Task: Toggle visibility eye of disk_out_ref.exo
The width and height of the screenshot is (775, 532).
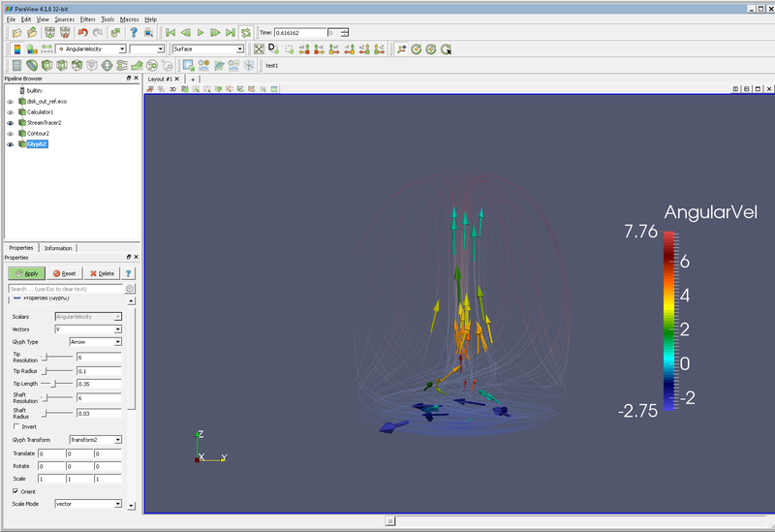Action: 11,102
